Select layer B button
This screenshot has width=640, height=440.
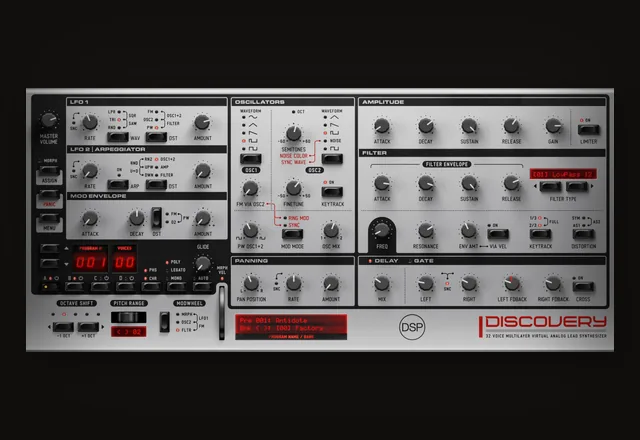tap(75, 287)
